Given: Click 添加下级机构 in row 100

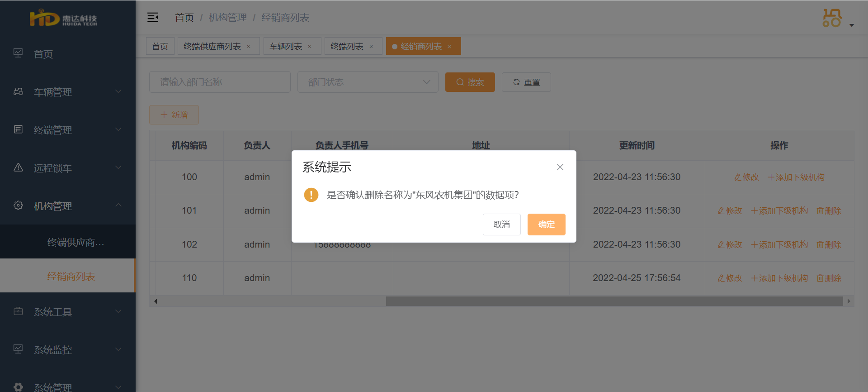Looking at the screenshot, I should point(796,177).
